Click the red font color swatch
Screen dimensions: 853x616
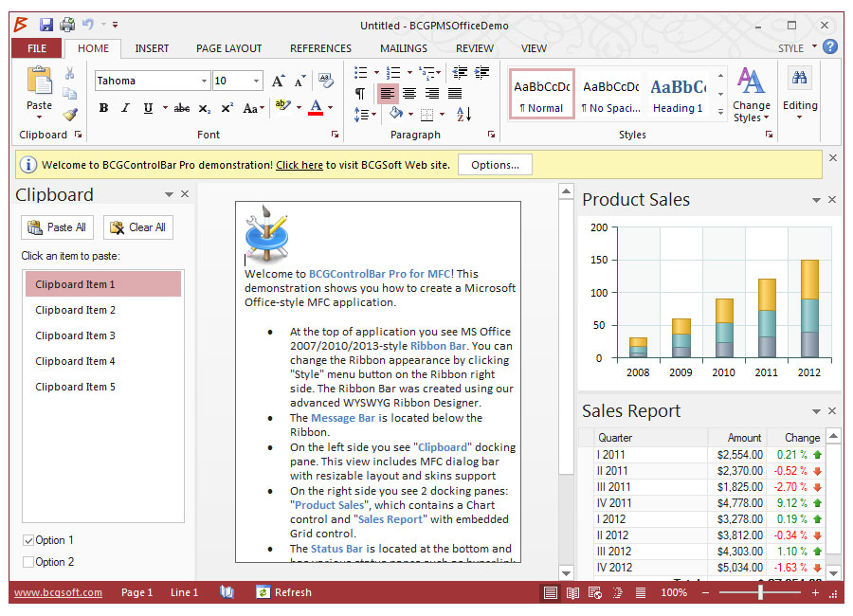316,108
